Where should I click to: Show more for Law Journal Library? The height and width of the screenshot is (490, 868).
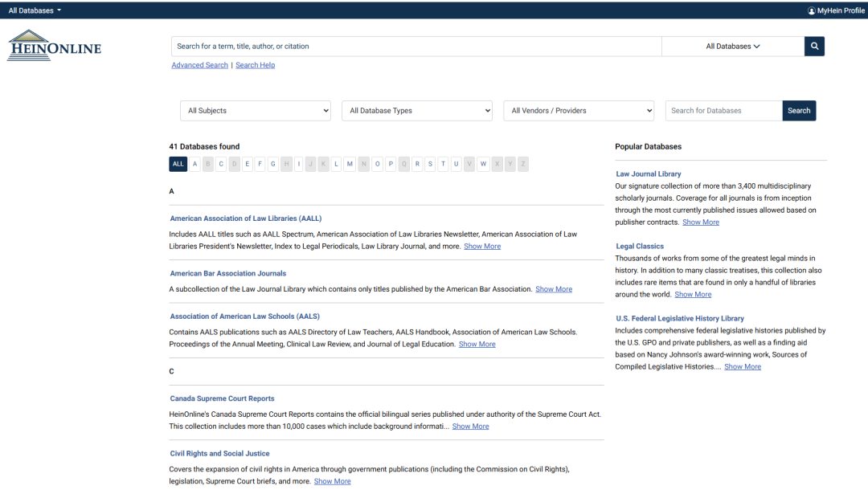701,223
